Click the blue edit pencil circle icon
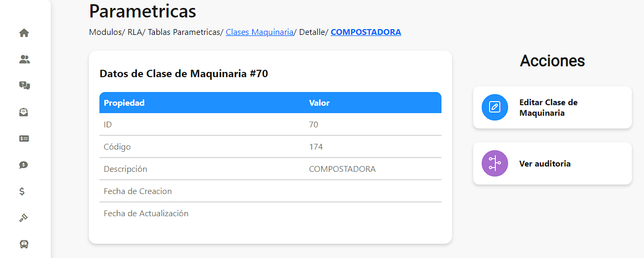 pyautogui.click(x=495, y=107)
